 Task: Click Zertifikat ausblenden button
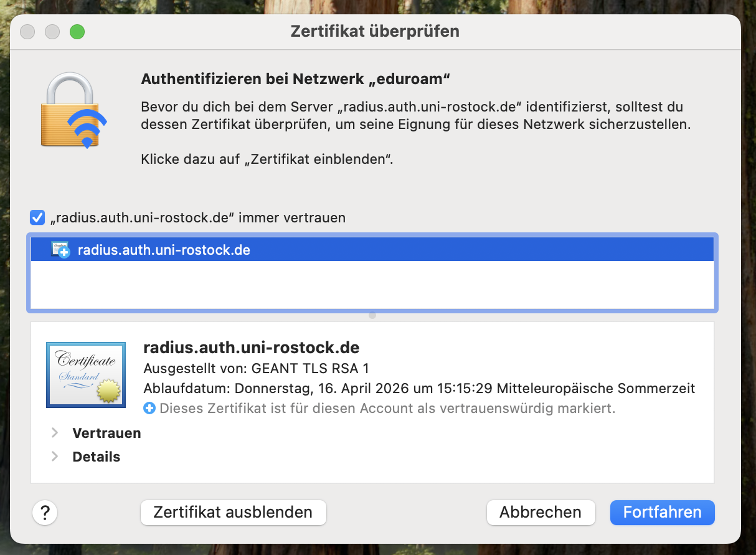tap(234, 513)
